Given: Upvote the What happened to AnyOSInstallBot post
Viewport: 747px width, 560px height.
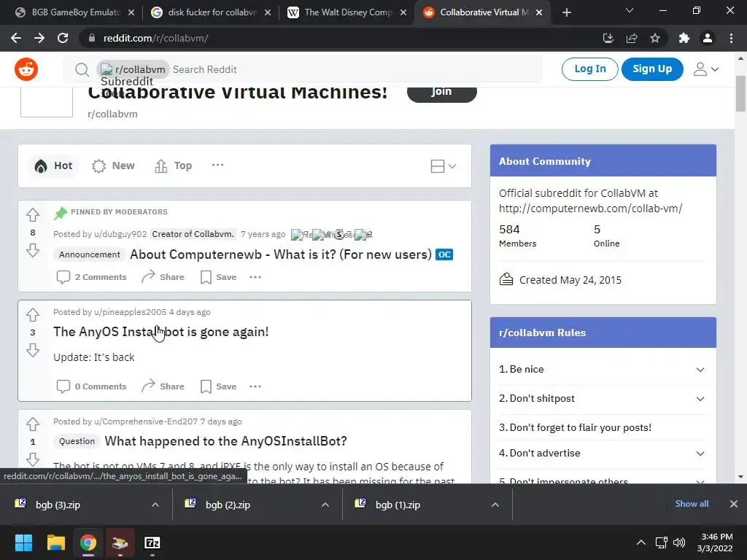Looking at the screenshot, I should pyautogui.click(x=32, y=424).
